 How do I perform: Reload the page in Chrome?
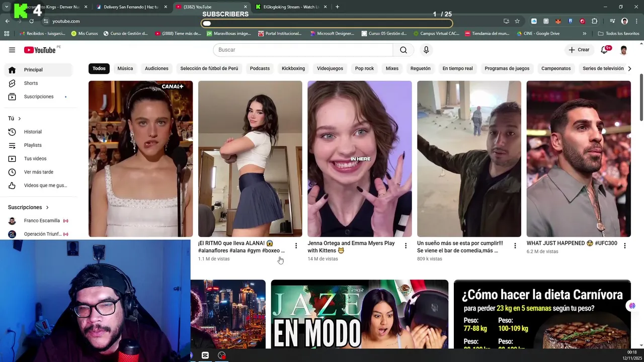pyautogui.click(x=31, y=21)
